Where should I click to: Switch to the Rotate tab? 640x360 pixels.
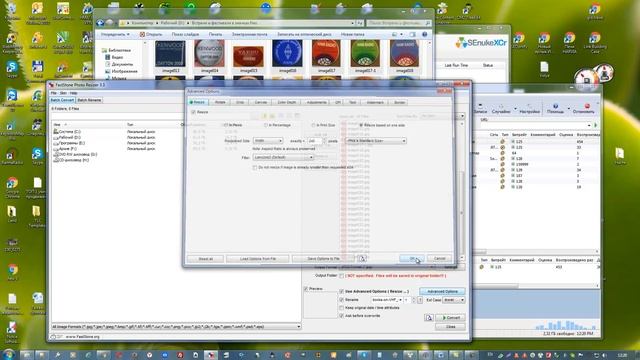click(220, 102)
